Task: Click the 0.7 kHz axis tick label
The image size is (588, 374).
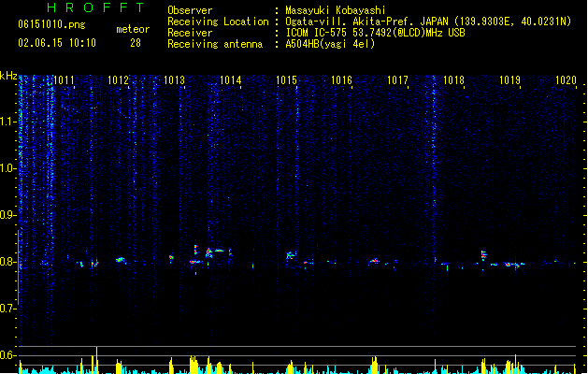Action: pyautogui.click(x=7, y=309)
